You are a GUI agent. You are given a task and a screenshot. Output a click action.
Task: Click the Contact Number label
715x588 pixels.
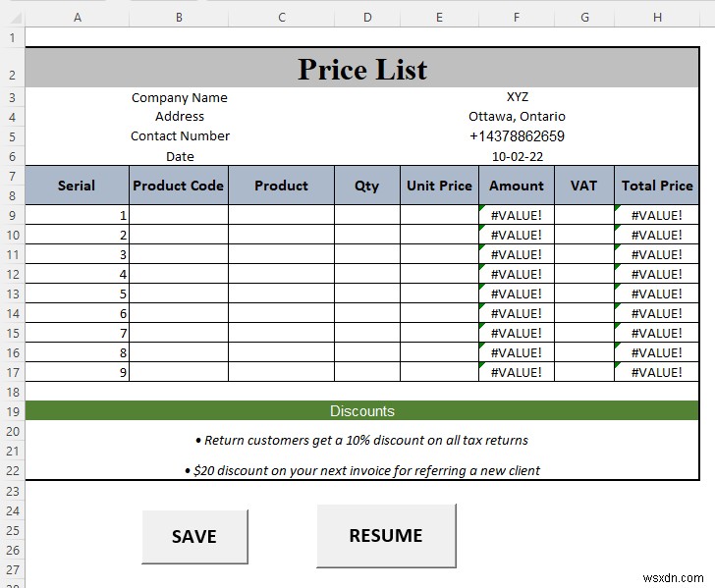click(180, 136)
